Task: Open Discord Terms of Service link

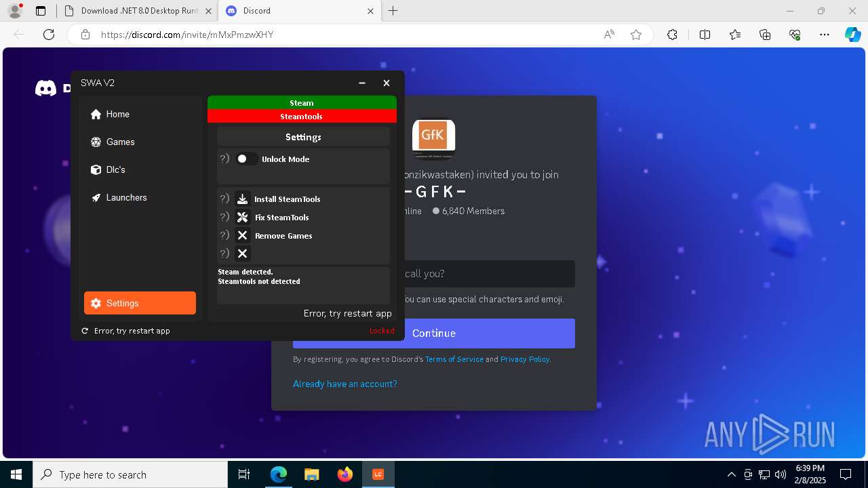Action: point(454,359)
